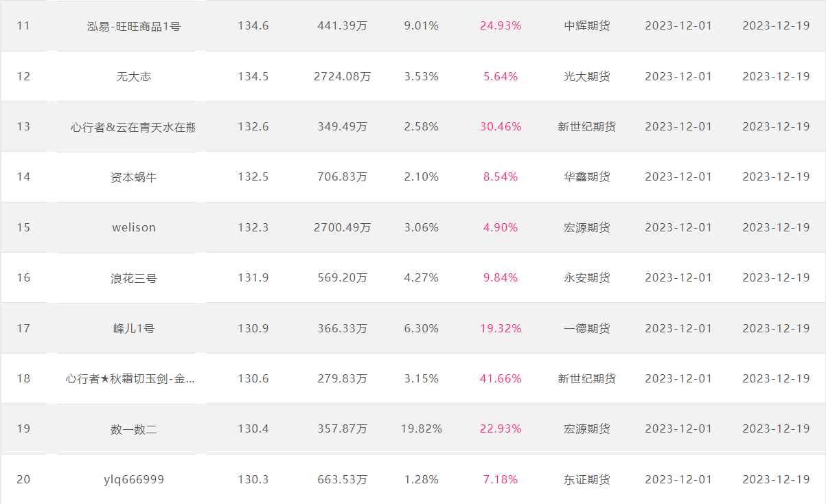This screenshot has height=504, width=826.
Task: Click the 30.46% return in row 13
Action: 501,126
